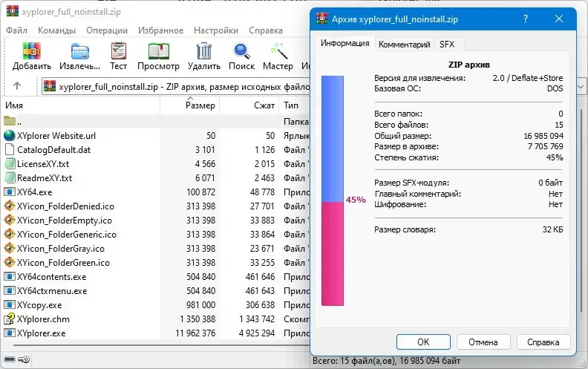This screenshot has height=369, width=588.
Task: Click the horizontal scrollbar of file list
Action: (x=161, y=345)
